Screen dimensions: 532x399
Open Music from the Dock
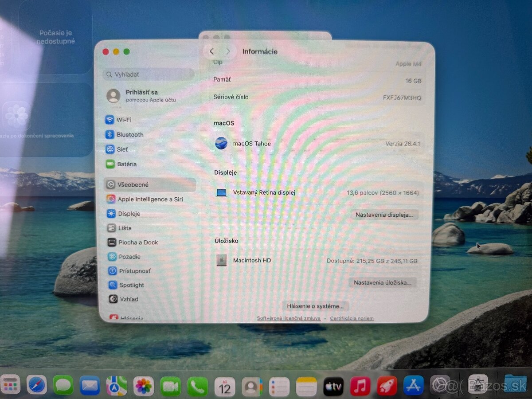coord(360,386)
